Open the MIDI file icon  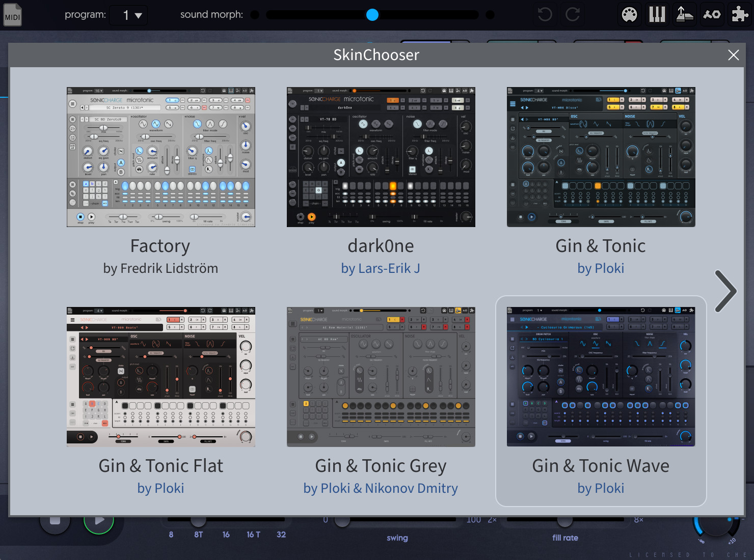click(12, 15)
